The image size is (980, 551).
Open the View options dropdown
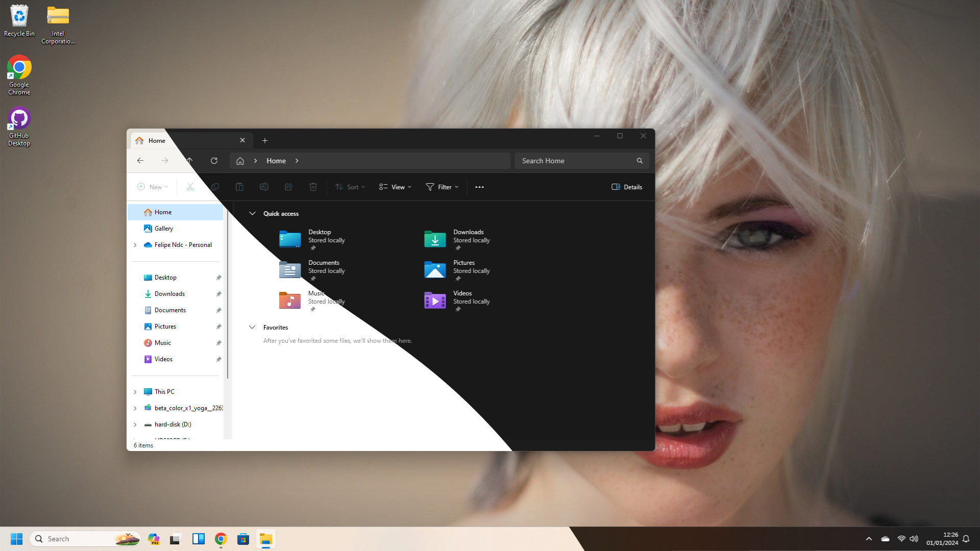tap(395, 187)
